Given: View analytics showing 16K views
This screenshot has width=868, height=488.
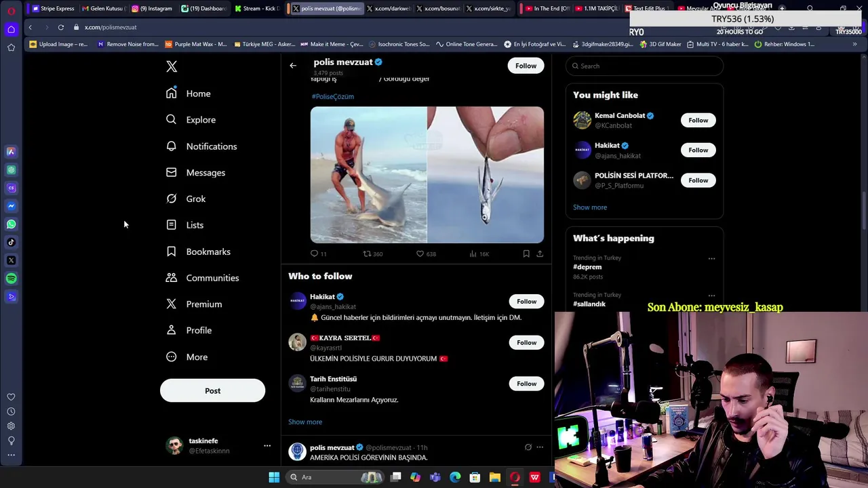Looking at the screenshot, I should pos(479,253).
